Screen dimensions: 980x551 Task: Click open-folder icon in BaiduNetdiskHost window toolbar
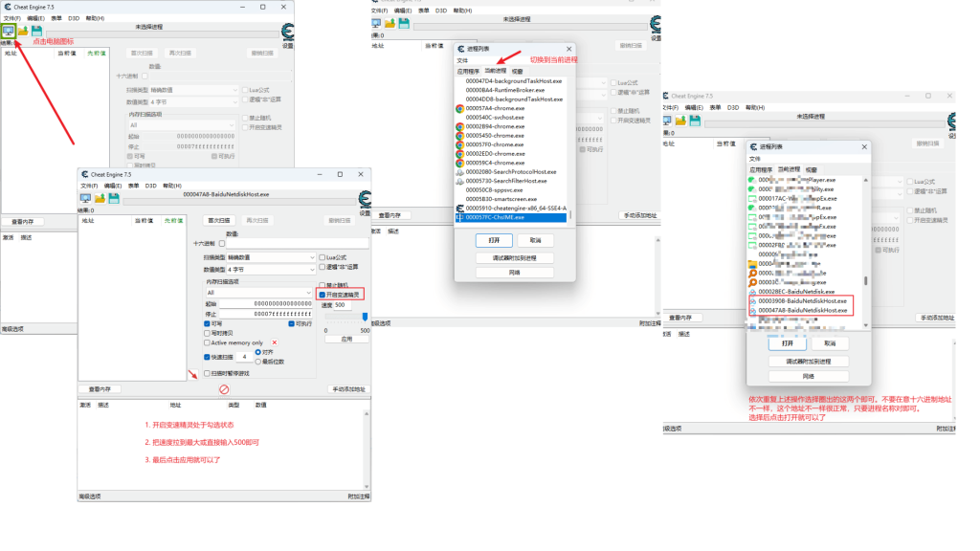pos(100,198)
